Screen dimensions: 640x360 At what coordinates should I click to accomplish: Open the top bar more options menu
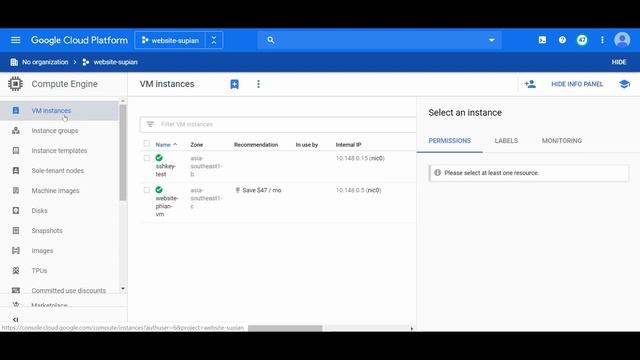click(x=602, y=40)
